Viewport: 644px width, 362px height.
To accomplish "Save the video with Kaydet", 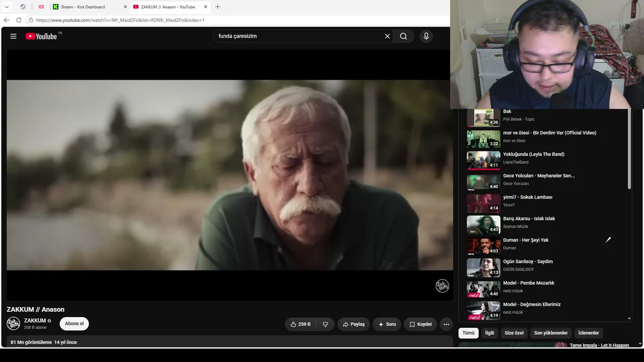I will [421, 324].
